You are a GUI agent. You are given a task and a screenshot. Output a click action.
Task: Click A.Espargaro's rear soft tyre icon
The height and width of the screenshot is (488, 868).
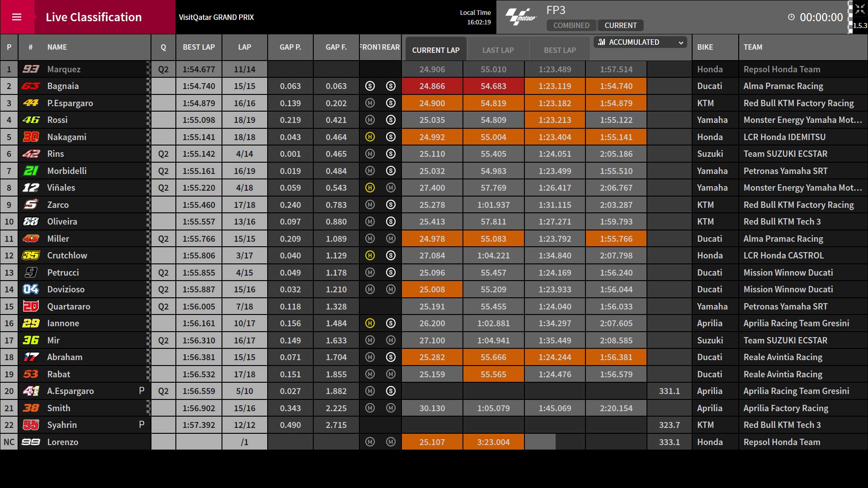click(x=391, y=391)
